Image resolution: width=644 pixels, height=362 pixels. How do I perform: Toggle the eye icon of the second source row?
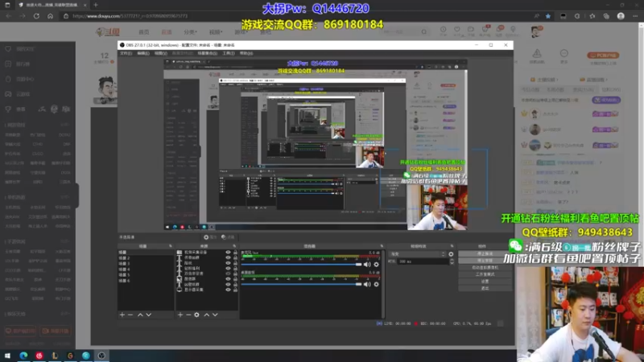click(228, 257)
